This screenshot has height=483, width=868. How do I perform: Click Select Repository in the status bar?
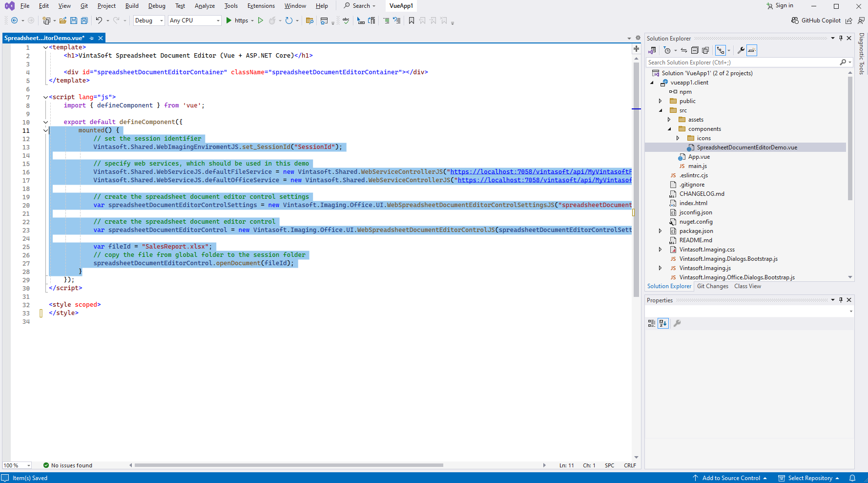click(x=809, y=478)
